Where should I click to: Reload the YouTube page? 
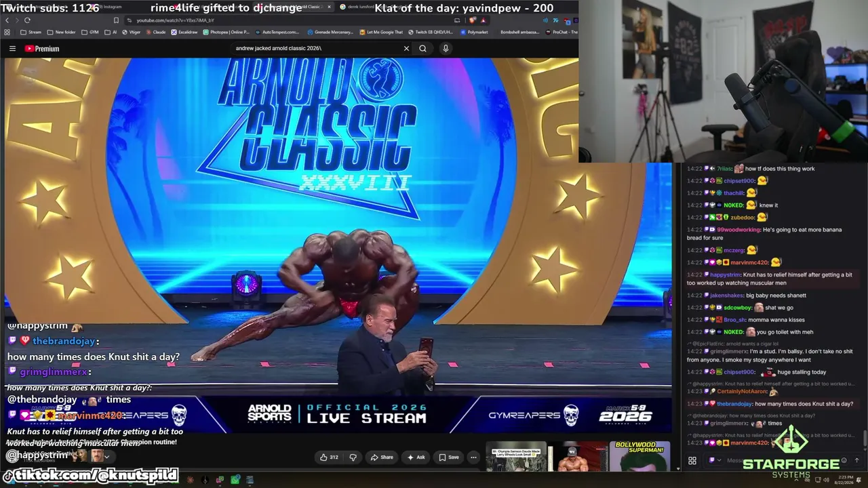tap(27, 20)
